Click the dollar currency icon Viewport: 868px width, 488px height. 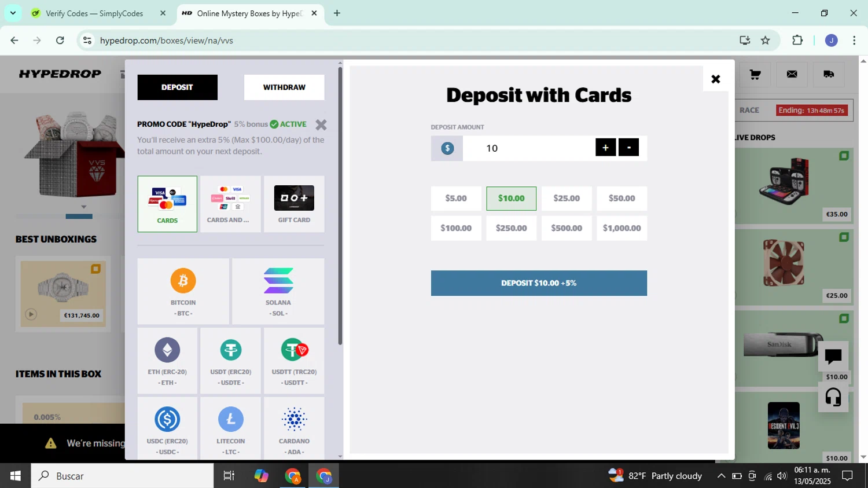tap(447, 148)
